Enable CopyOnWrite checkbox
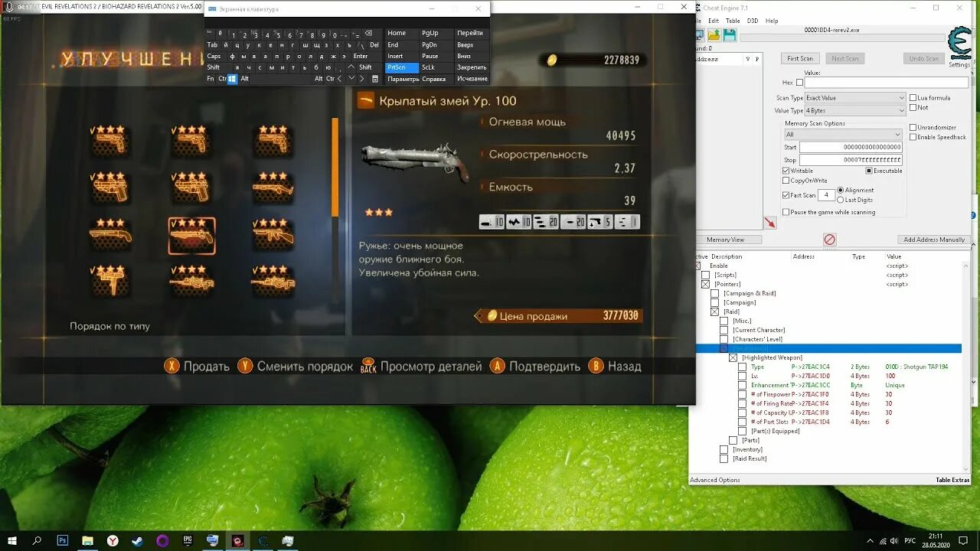Screen dimensions: 980x551 click(x=786, y=181)
